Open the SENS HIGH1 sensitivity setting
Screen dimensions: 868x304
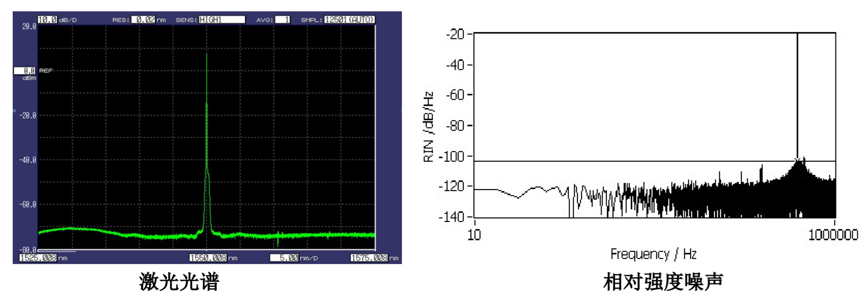click(222, 20)
